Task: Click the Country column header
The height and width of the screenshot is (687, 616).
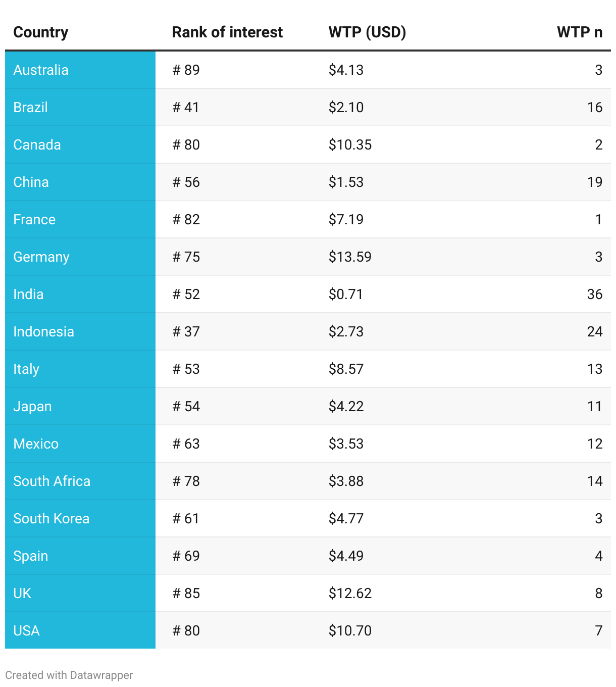Action: pyautogui.click(x=41, y=32)
